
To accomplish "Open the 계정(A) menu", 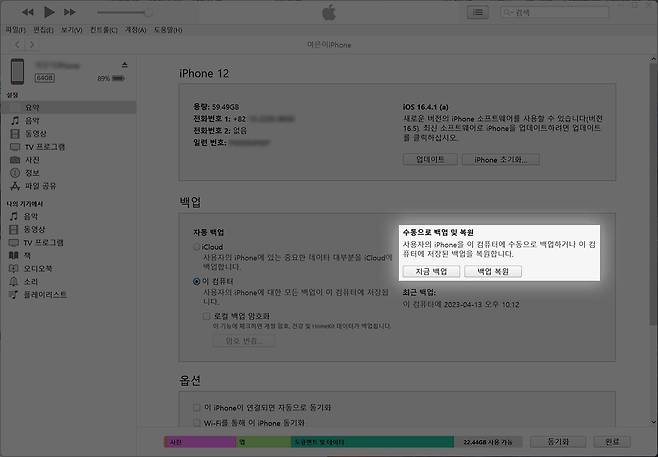I will (x=136, y=30).
